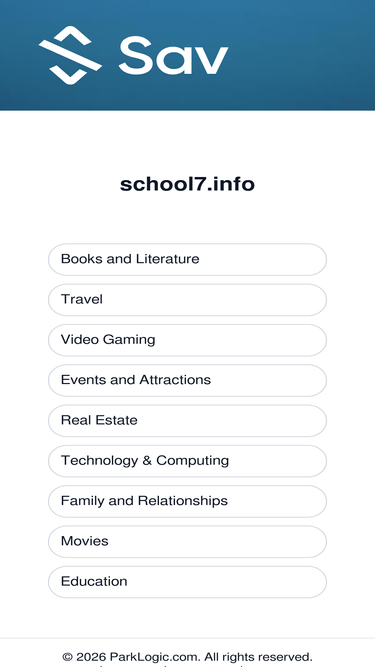
Task: Open Family and Relationships
Action: (187, 501)
